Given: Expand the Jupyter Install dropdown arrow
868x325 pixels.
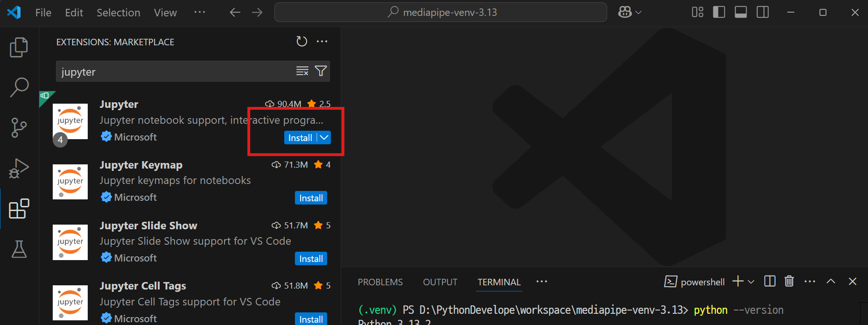Looking at the screenshot, I should click(324, 137).
